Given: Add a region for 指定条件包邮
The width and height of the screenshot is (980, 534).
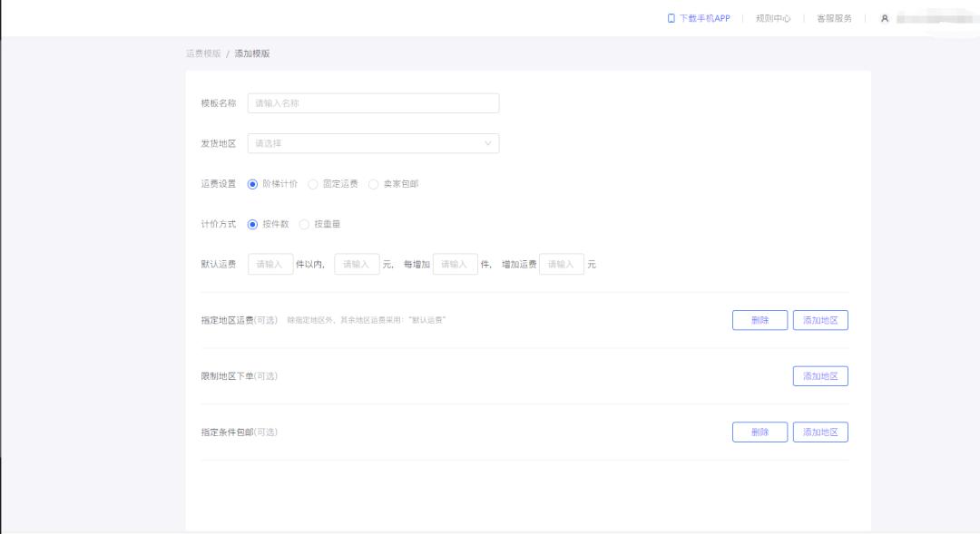Looking at the screenshot, I should tap(820, 432).
